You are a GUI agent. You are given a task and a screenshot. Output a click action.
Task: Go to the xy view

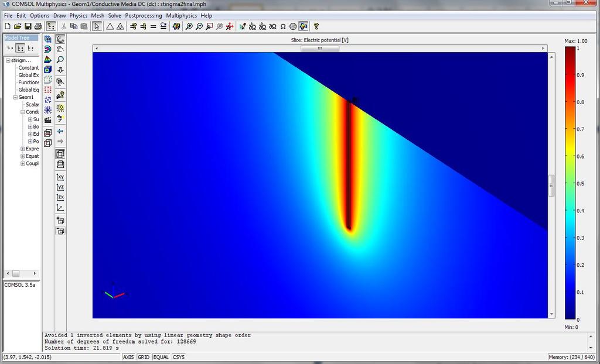[x=60, y=177]
